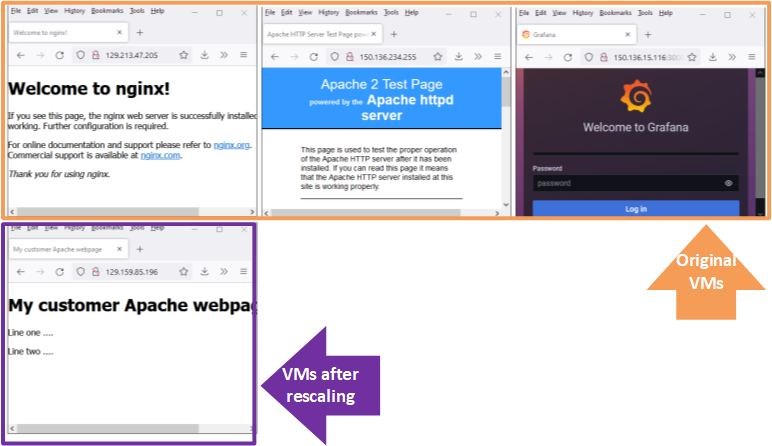Open downloads in customer Apache window
This screenshot has height=446, width=772.
(x=204, y=272)
